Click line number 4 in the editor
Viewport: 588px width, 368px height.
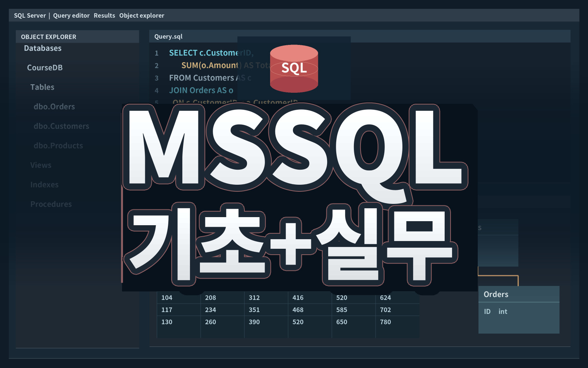(x=157, y=91)
